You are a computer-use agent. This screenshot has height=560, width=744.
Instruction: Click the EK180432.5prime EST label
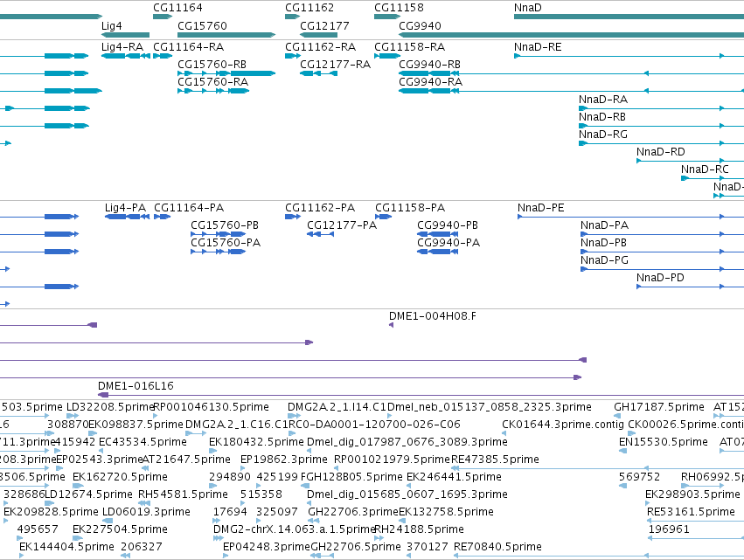256,442
